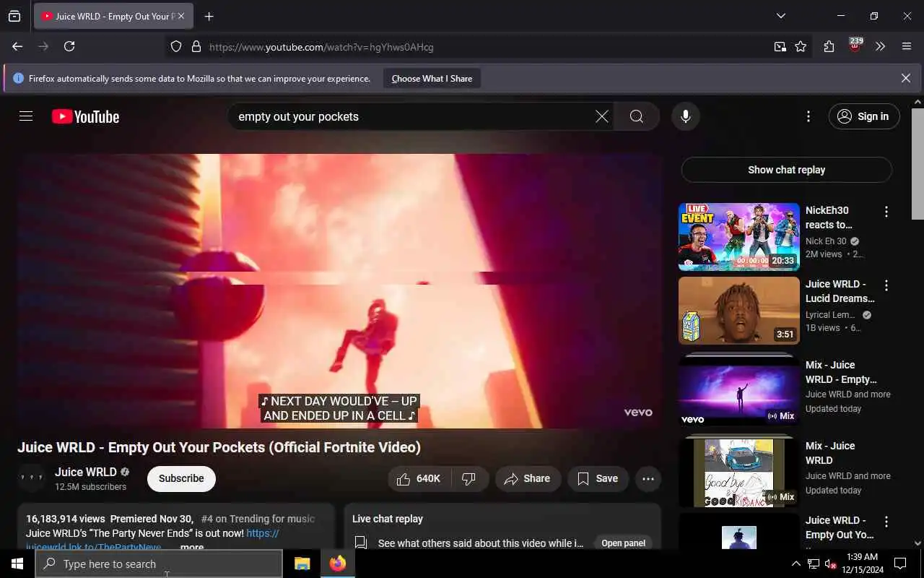Open the YouTube guide hamburger menu
Screen dimensions: 924x578
(x=26, y=116)
